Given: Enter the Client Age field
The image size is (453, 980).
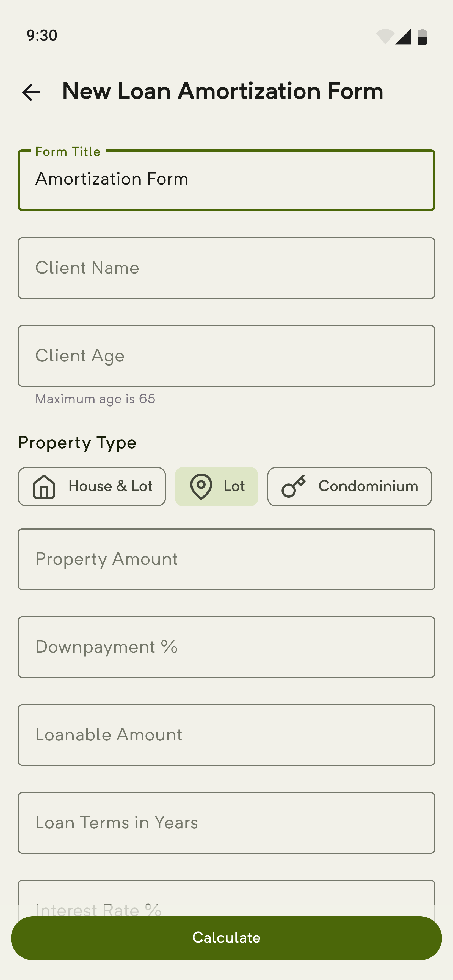Looking at the screenshot, I should tap(226, 356).
